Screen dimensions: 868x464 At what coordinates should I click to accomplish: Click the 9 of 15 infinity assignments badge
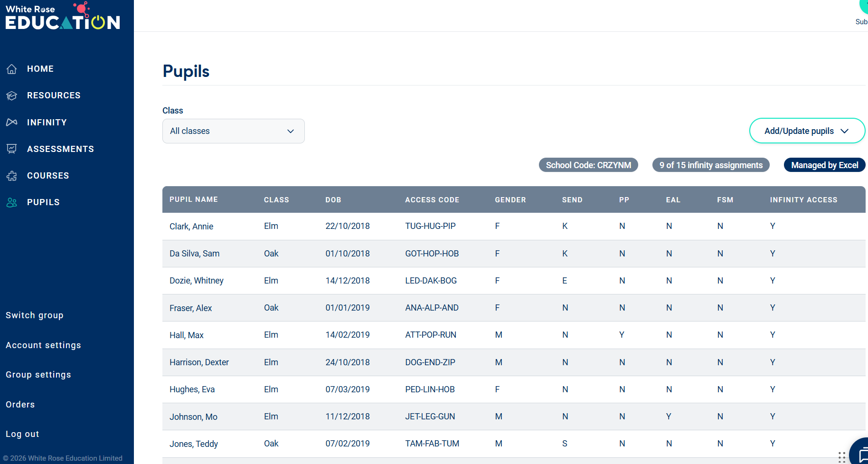711,165
